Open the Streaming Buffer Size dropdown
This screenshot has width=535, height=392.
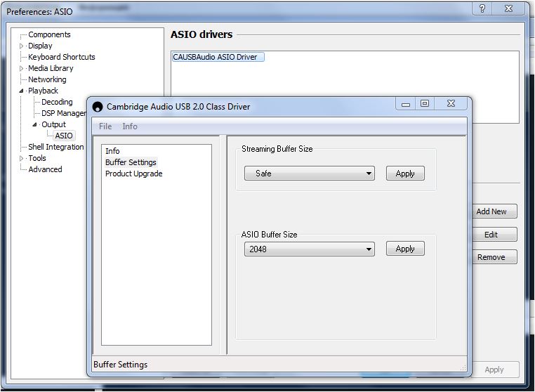pyautogui.click(x=309, y=174)
